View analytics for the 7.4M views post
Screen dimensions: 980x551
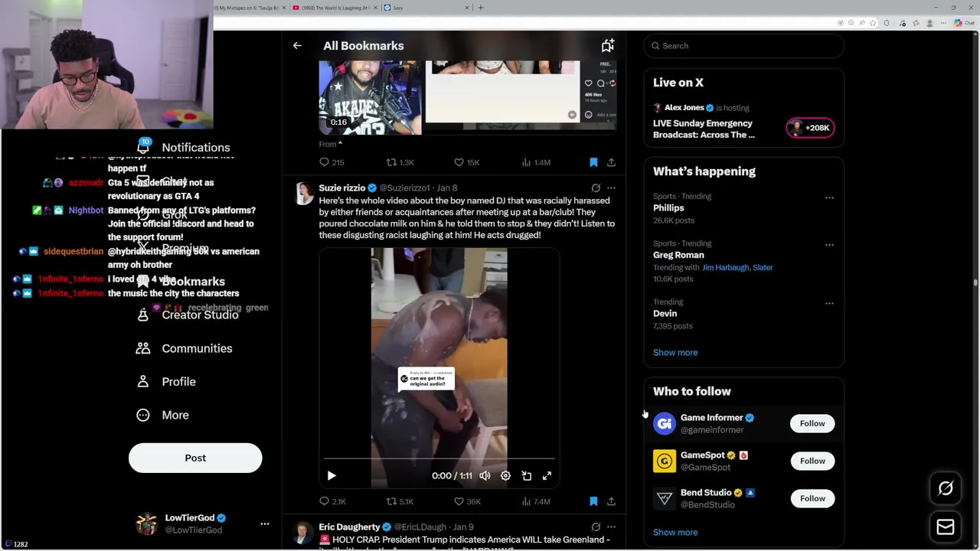tap(535, 501)
